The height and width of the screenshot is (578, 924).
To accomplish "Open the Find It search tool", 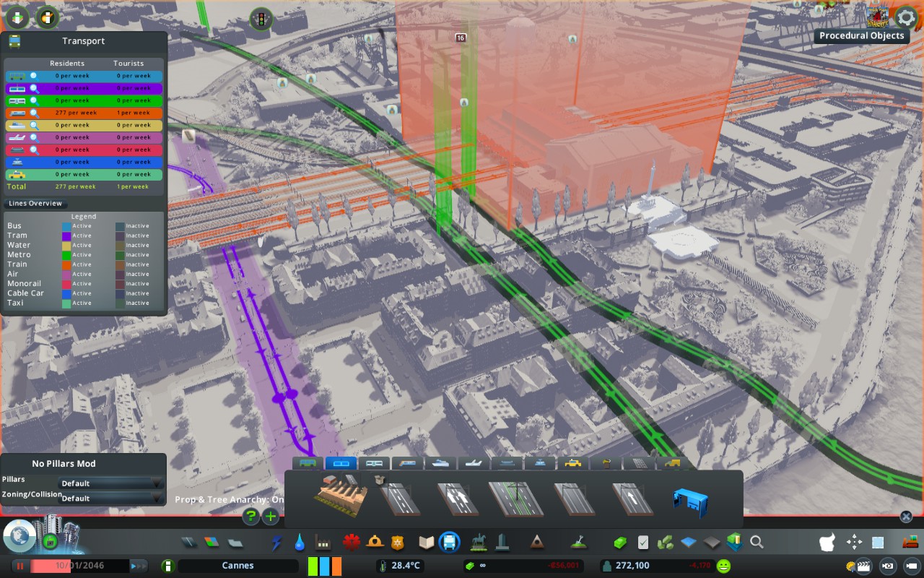I will pyautogui.click(x=757, y=542).
